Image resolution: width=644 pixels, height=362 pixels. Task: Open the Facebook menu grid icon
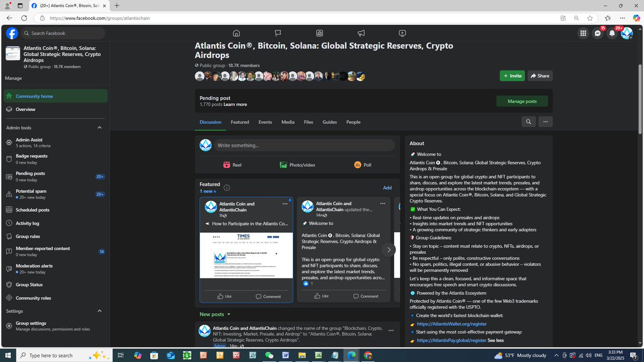[583, 33]
